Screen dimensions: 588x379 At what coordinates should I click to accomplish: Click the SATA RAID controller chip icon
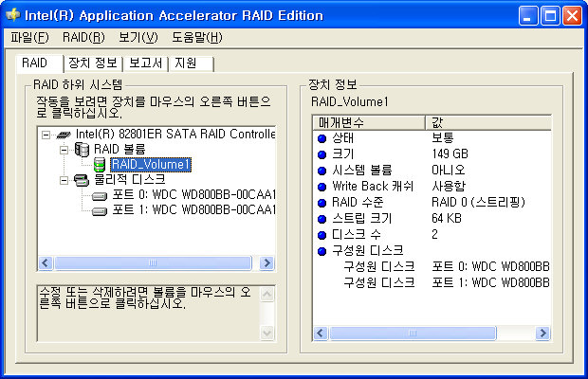(64, 135)
